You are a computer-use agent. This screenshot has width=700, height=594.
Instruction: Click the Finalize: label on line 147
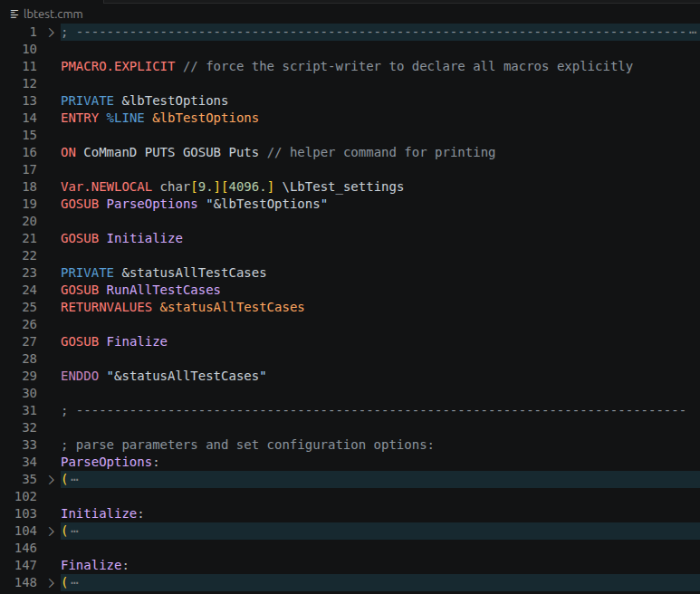pyautogui.click(x=95, y=565)
